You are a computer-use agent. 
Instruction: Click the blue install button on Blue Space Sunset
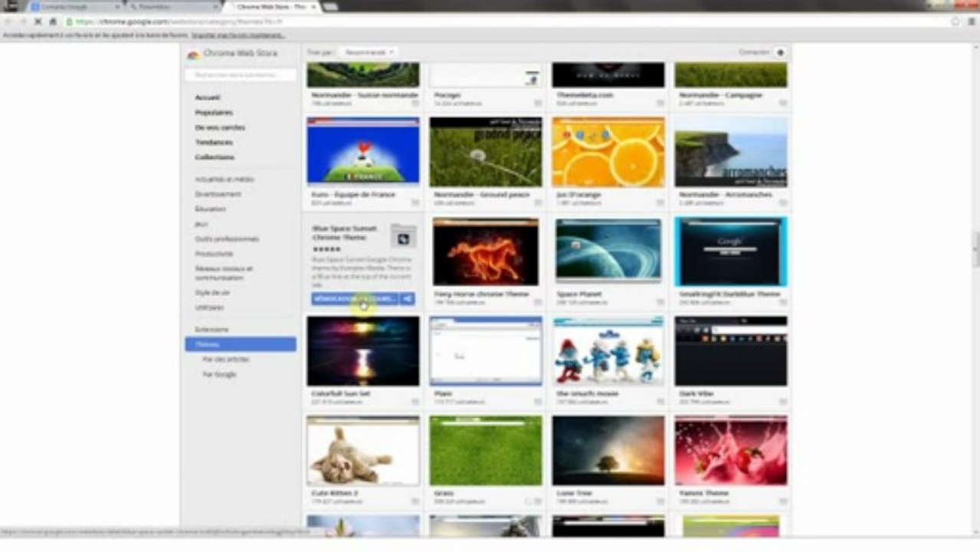coord(355,298)
